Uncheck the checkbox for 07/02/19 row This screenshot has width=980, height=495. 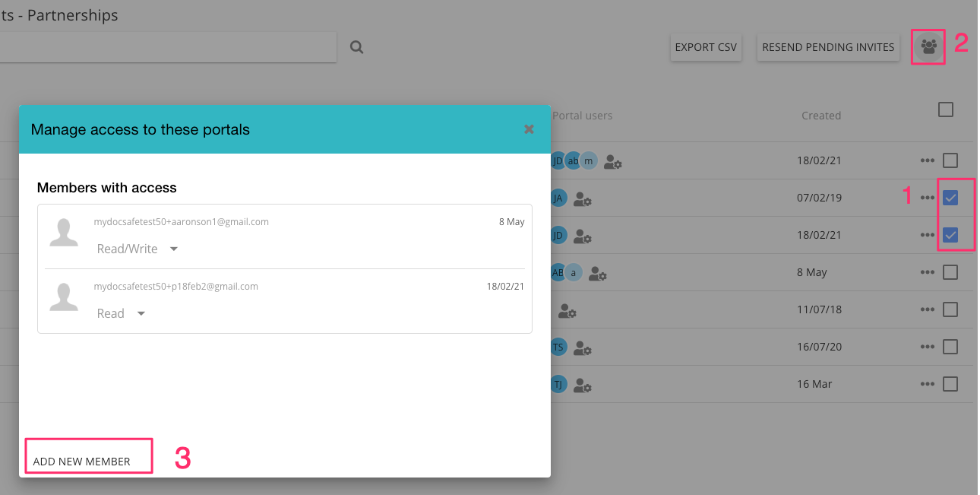[950, 198]
